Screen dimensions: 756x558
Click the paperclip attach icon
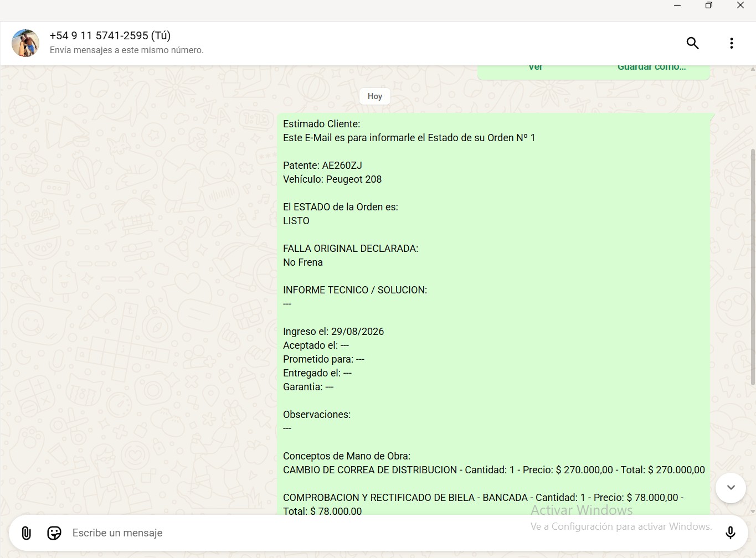(26, 533)
